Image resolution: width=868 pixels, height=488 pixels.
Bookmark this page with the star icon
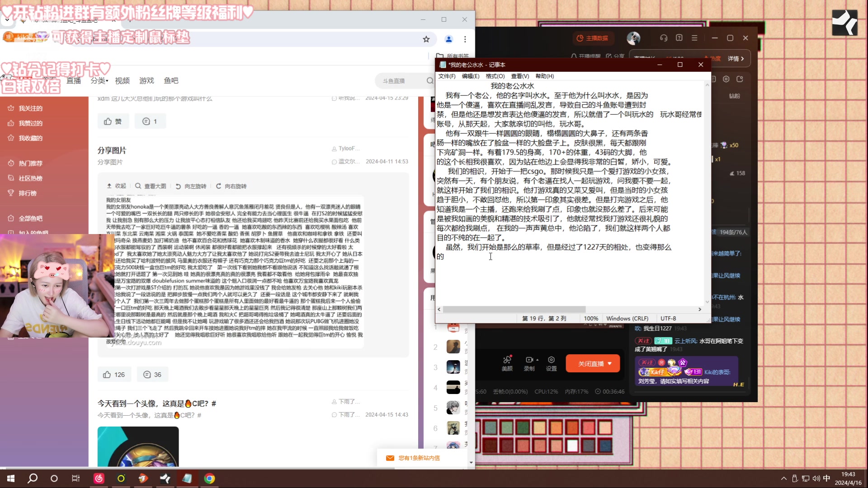click(426, 39)
